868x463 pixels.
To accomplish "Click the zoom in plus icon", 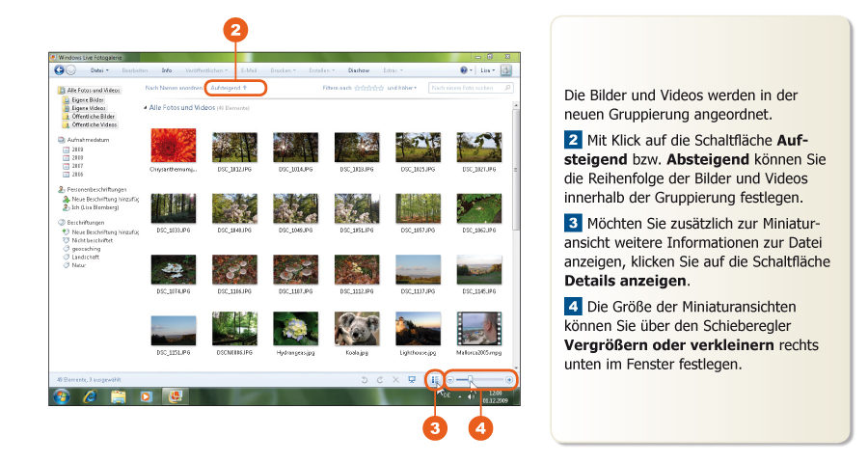I will [x=509, y=380].
